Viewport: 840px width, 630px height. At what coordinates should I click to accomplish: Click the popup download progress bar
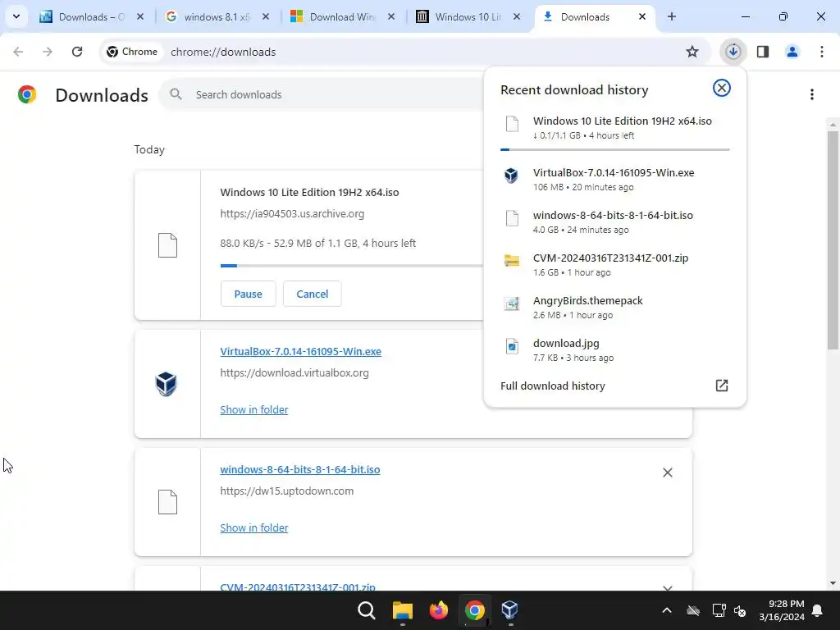(614, 149)
